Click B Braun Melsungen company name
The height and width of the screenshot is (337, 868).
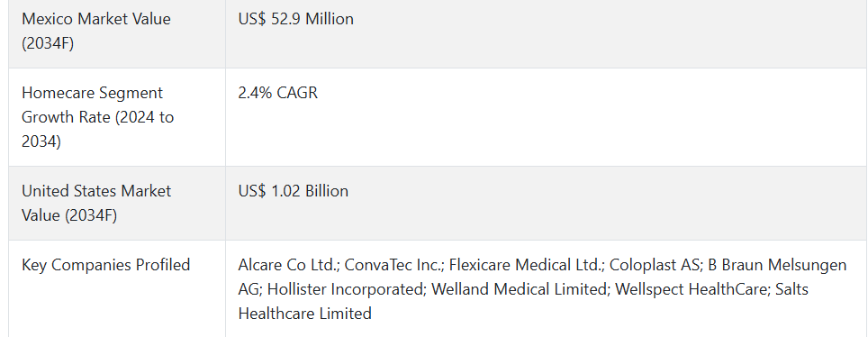[x=777, y=265]
